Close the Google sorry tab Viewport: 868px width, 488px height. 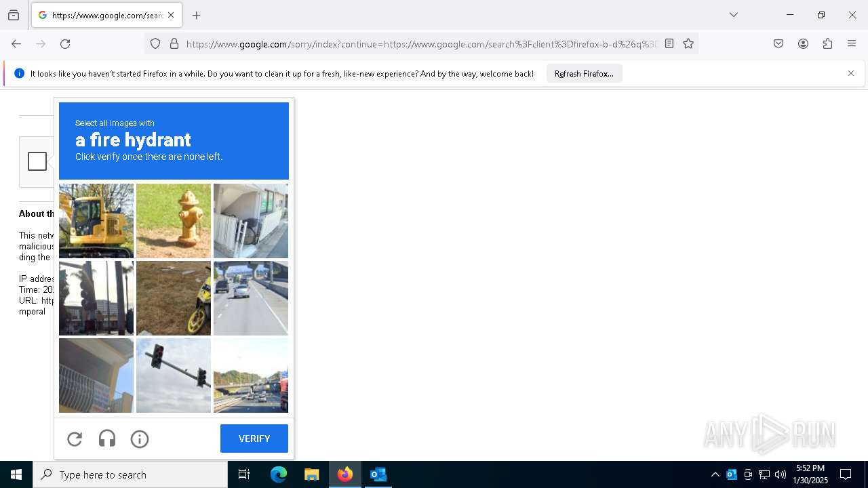tap(171, 15)
